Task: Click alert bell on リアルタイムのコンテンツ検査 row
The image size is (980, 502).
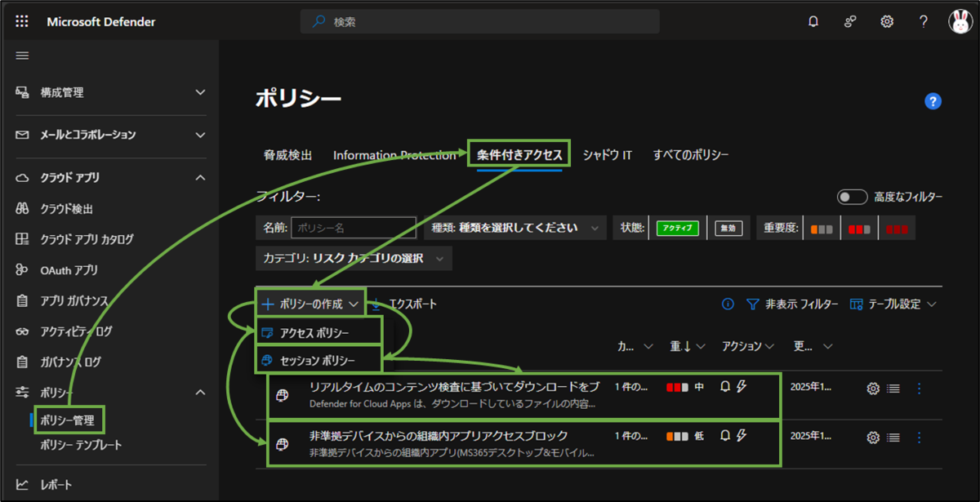Action: click(725, 387)
